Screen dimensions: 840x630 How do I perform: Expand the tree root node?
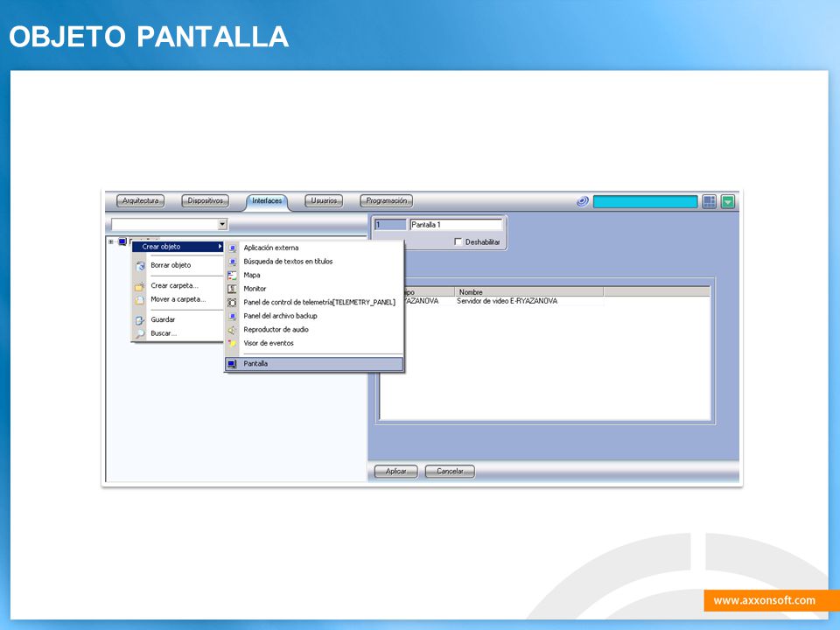pos(111,242)
